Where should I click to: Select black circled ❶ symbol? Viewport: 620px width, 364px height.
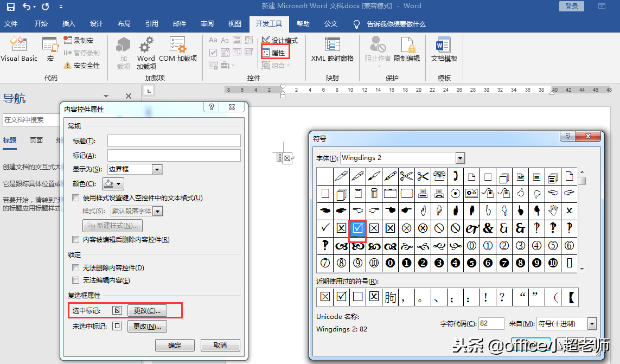click(x=406, y=263)
